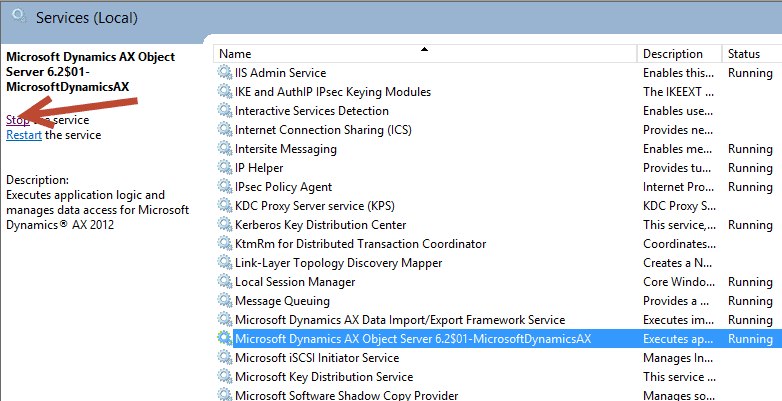The image size is (782, 401).
Task: Click the Services (Local) magnifier gear icon
Action: point(19,17)
